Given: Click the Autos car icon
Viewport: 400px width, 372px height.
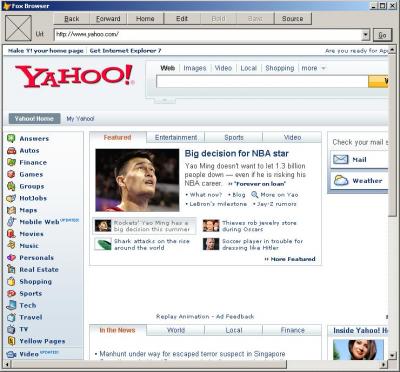Looking at the screenshot, I should tap(11, 150).
